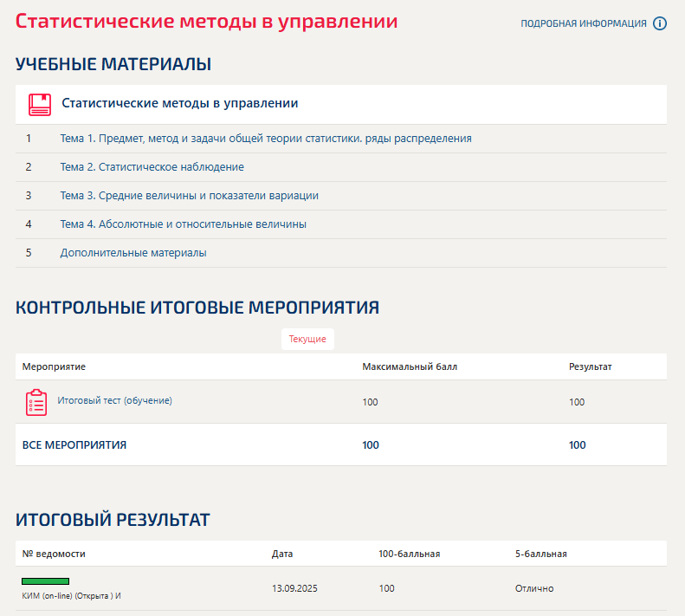Click the page title Статистические методы в управлении
This screenshot has width=685, height=616.
pos(207,22)
